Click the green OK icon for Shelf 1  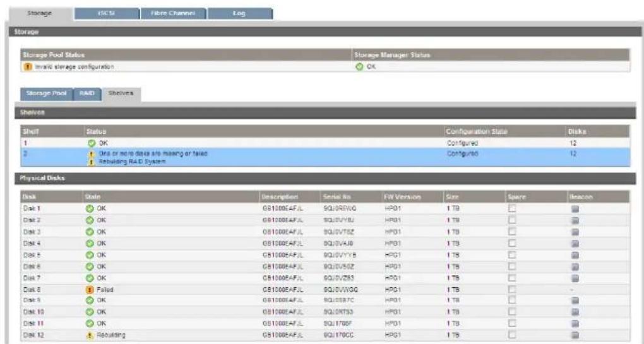[90, 143]
